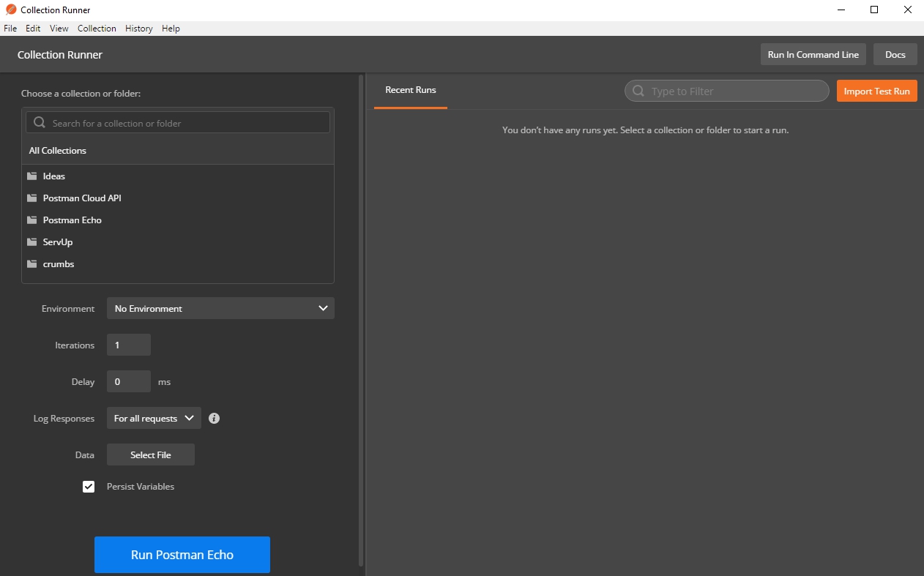
Task: Click Run In Command Line button
Action: pyautogui.click(x=813, y=55)
